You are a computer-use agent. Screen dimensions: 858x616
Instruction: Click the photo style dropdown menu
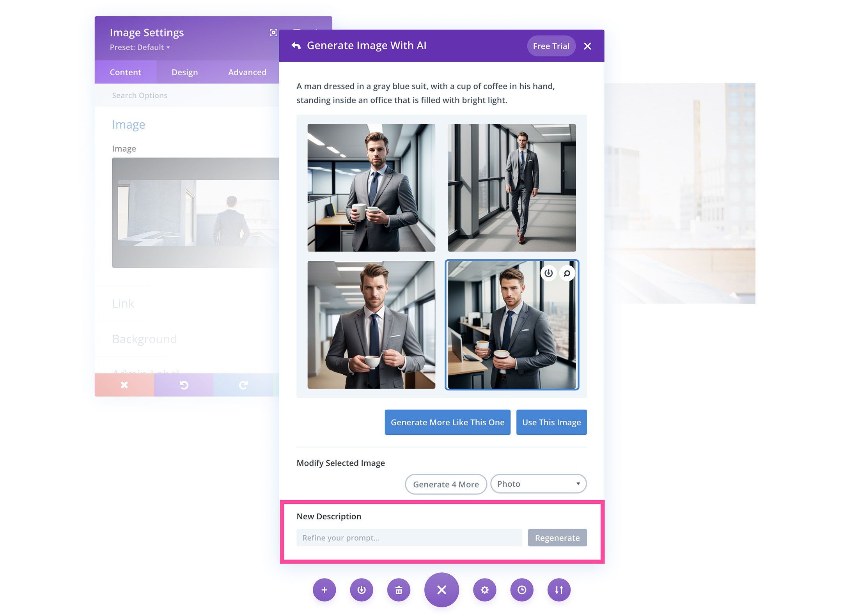click(x=538, y=483)
